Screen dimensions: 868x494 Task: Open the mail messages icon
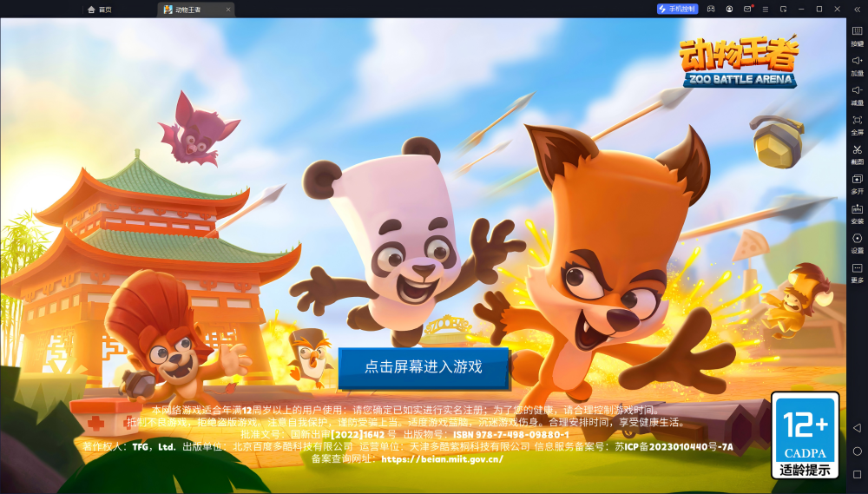[x=748, y=9]
